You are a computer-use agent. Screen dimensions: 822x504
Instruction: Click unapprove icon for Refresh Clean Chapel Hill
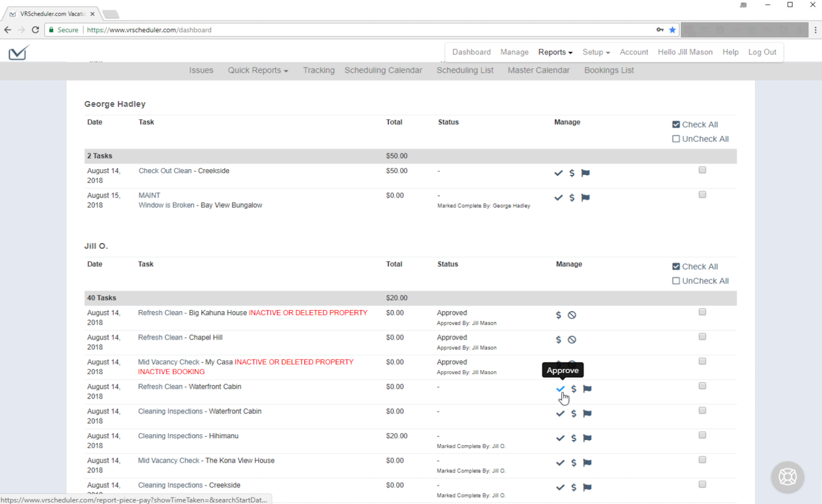(572, 340)
